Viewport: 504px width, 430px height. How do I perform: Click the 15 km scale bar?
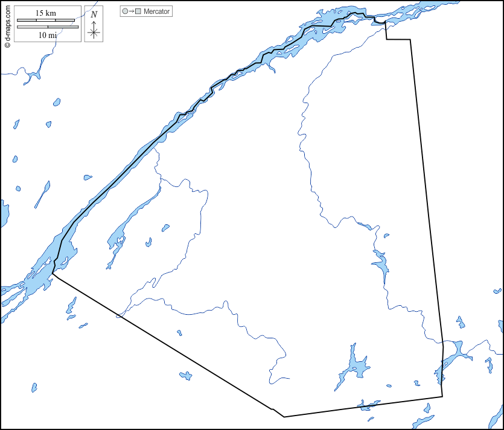[x=46, y=21]
